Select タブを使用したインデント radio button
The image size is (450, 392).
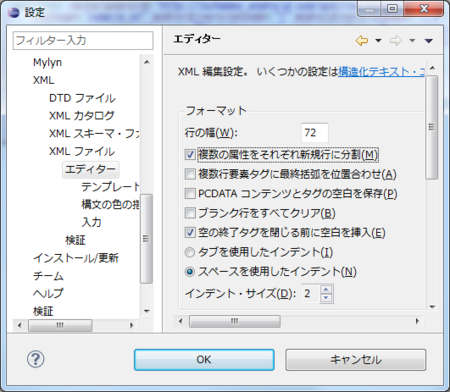tap(190, 252)
